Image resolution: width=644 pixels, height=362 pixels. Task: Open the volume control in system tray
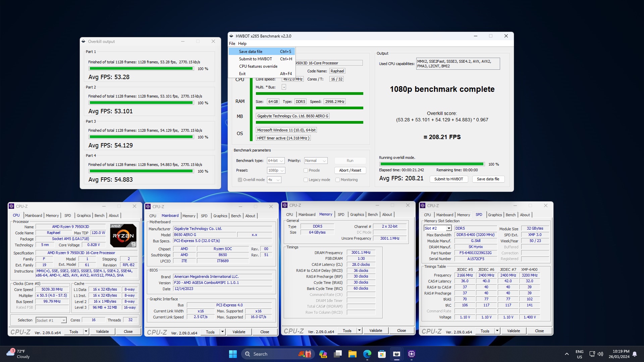[x=600, y=354]
